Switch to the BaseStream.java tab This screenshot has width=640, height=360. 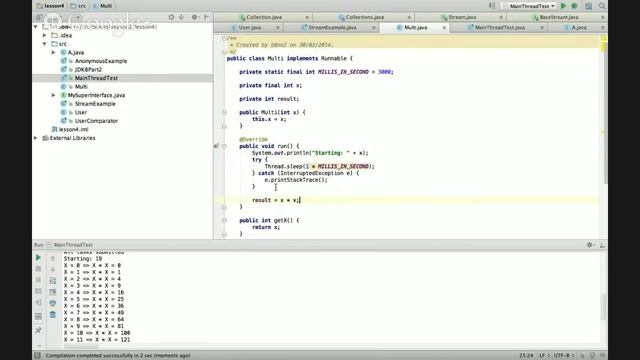[556, 17]
